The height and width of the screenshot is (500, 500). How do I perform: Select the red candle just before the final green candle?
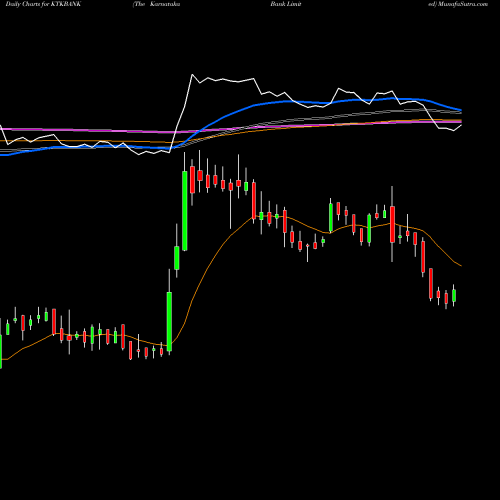[446, 298]
